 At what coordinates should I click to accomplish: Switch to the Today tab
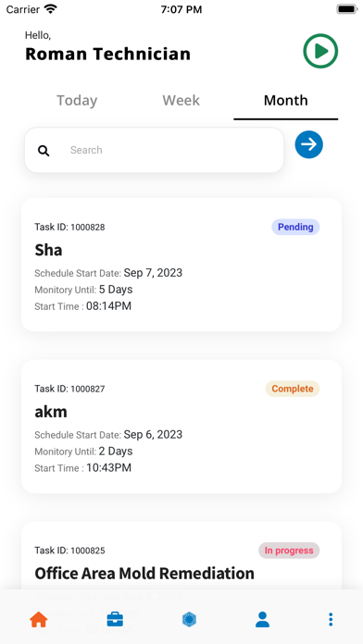pos(77,101)
